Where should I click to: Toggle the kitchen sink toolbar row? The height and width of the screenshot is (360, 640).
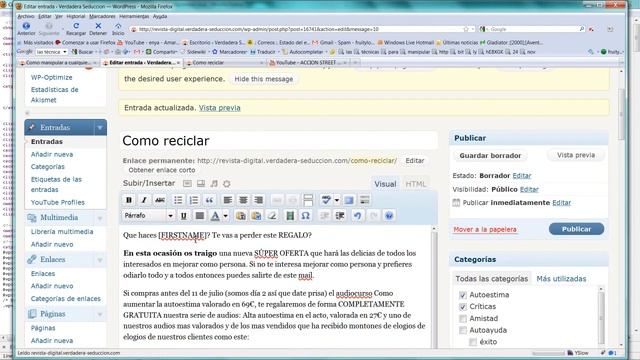point(364,200)
